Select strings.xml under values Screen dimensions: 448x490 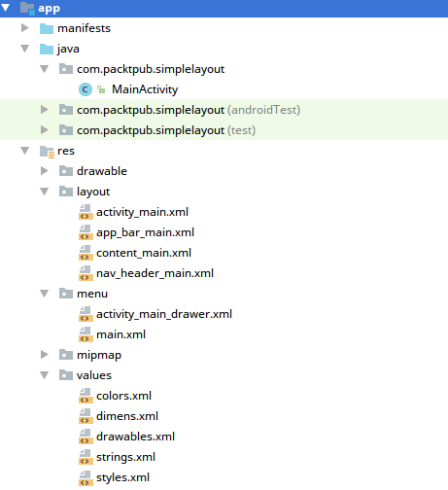125,457
